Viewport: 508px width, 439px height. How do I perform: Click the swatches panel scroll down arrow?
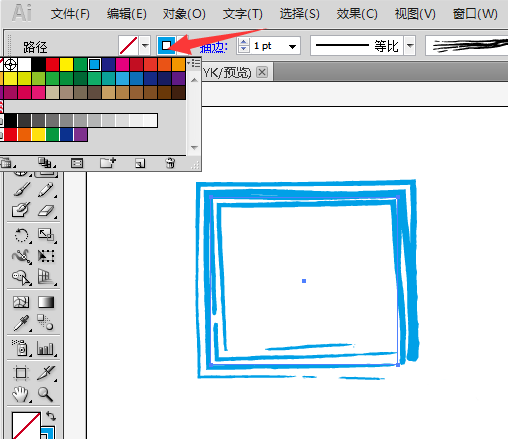[194, 147]
